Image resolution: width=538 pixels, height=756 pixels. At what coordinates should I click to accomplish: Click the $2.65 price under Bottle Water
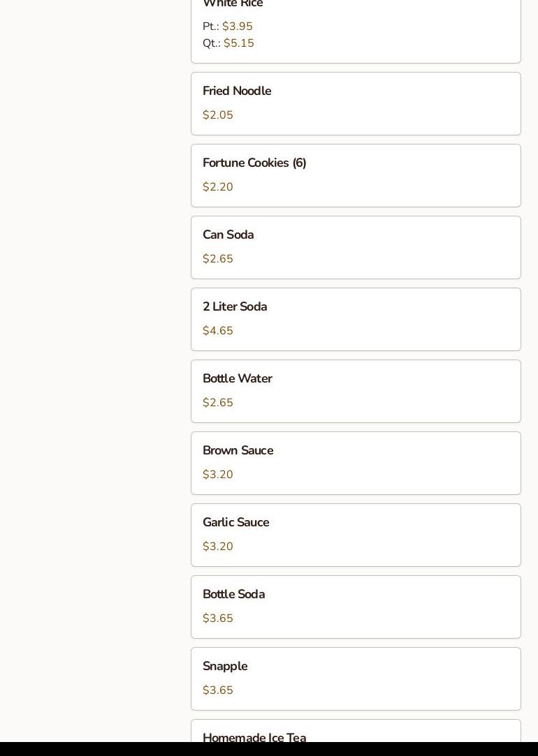tap(218, 403)
